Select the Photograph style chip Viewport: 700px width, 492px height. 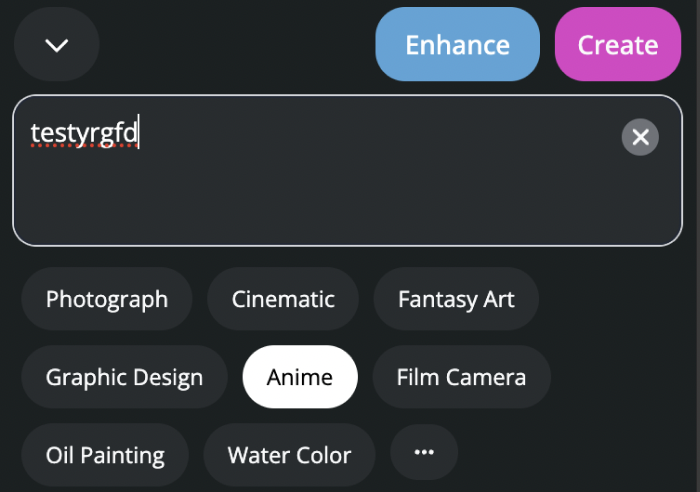click(x=107, y=299)
